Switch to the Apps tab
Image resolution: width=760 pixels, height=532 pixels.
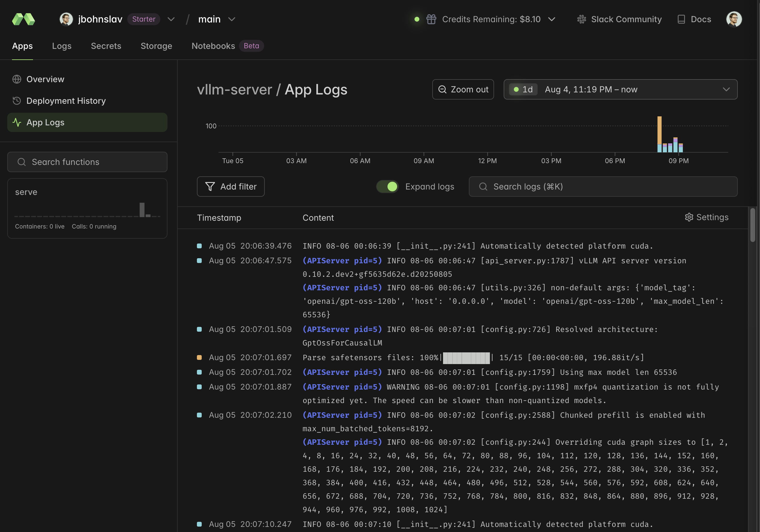coord(23,46)
